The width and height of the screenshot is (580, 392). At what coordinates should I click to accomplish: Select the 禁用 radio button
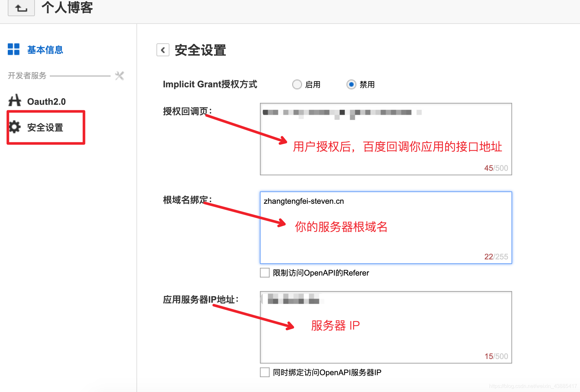coord(351,84)
